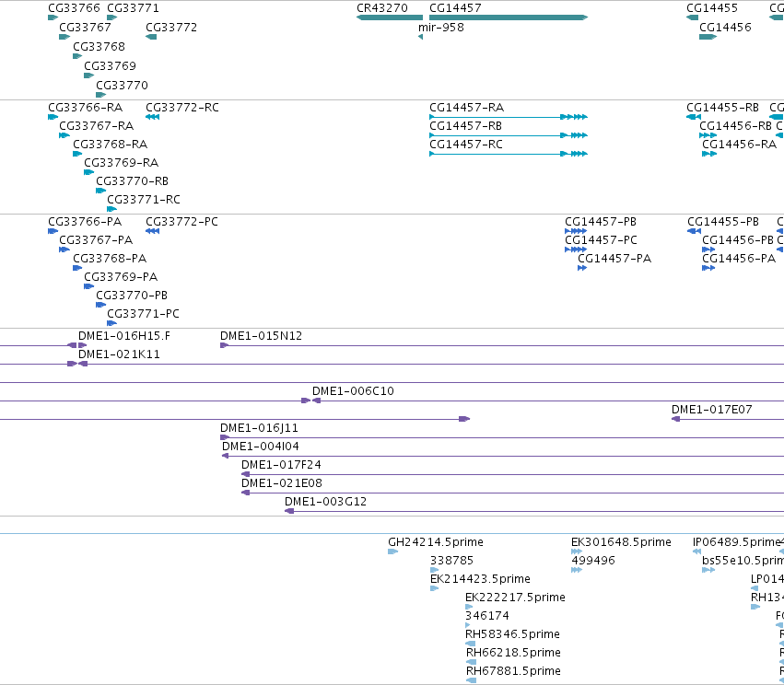Viewport: 784px width, 685px height.
Task: Click BAC clone DME1-017F24
Action: pos(281,465)
